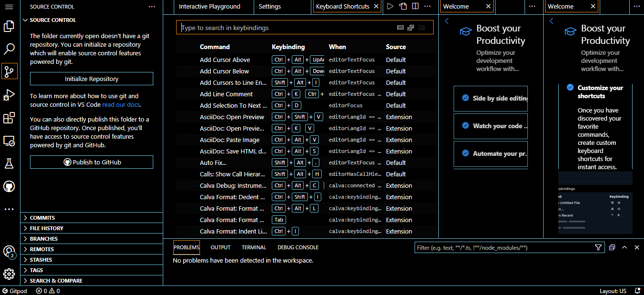The width and height of the screenshot is (644, 295).
Task: Open more actions for rightmost Welcome group
Action: 637,7
